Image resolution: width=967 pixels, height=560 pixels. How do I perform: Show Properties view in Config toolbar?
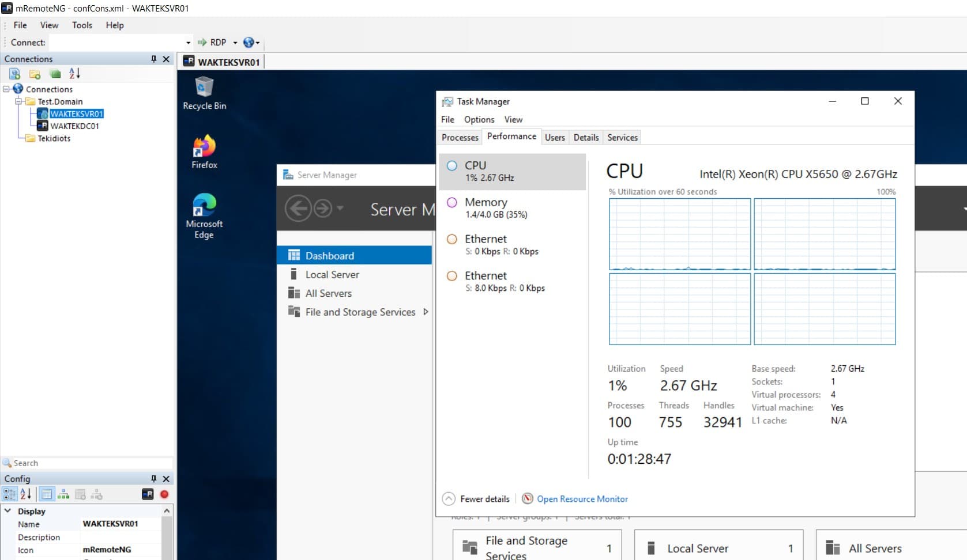coord(47,494)
